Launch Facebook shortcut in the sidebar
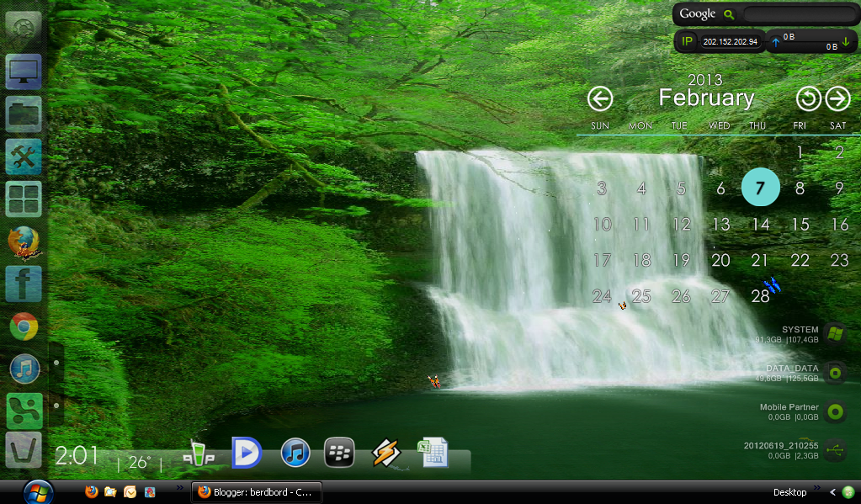Screen dimensions: 861x504 click(x=24, y=284)
